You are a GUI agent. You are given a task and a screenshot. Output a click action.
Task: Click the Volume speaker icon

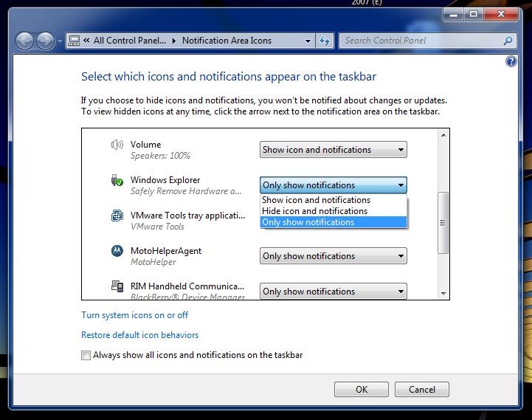coord(117,145)
